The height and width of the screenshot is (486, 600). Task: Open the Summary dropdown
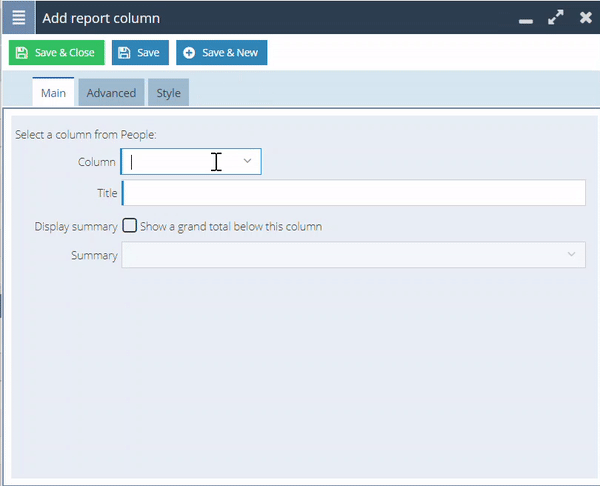(x=354, y=254)
